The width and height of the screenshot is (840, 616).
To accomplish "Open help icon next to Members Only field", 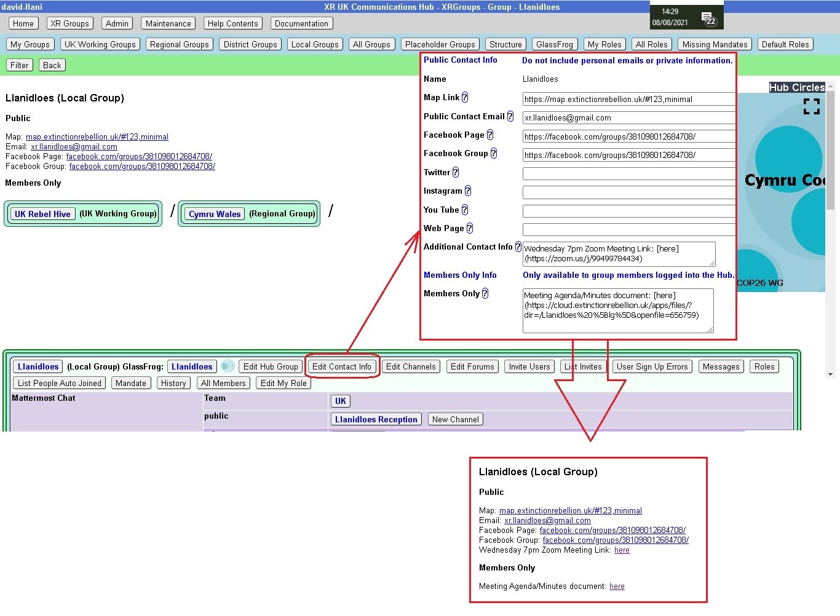I will 485,293.
